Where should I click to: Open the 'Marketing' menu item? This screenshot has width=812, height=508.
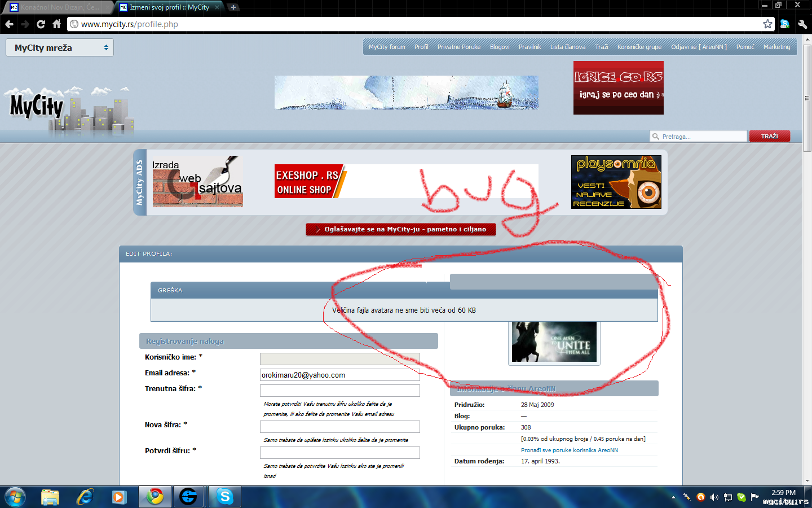[x=777, y=47]
